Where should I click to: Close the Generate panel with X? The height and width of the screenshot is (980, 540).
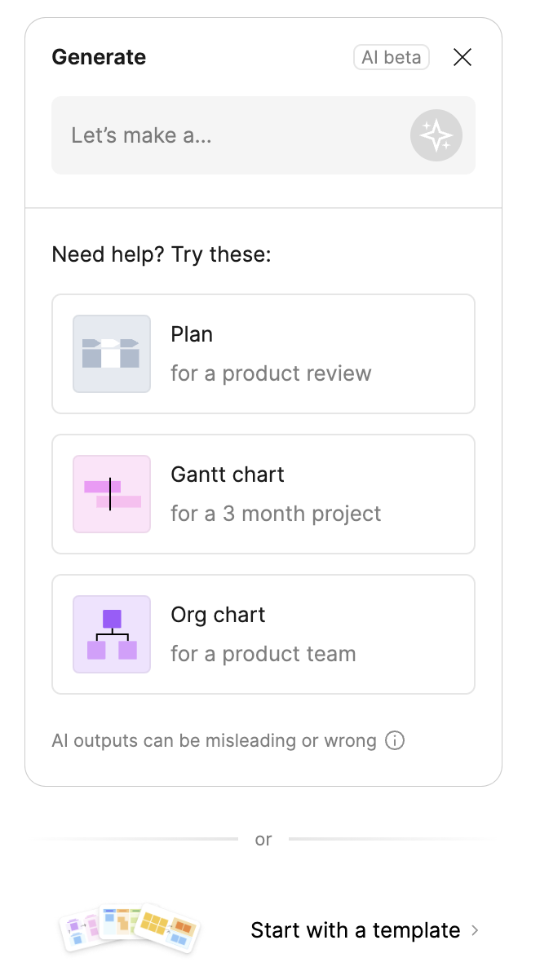(463, 57)
